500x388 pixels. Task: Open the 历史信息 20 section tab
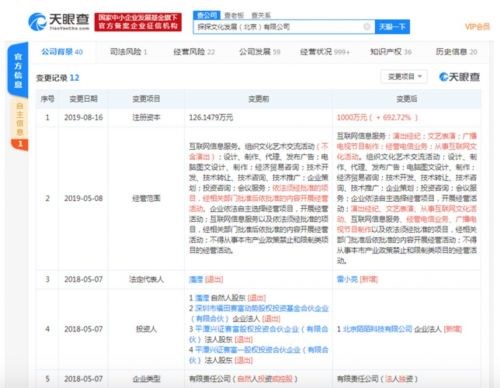[x=456, y=52]
